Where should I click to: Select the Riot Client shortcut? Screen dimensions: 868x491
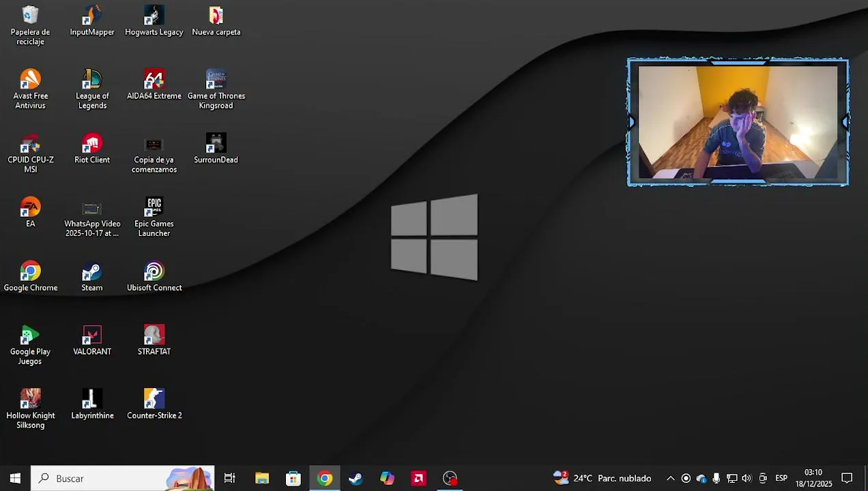click(92, 149)
